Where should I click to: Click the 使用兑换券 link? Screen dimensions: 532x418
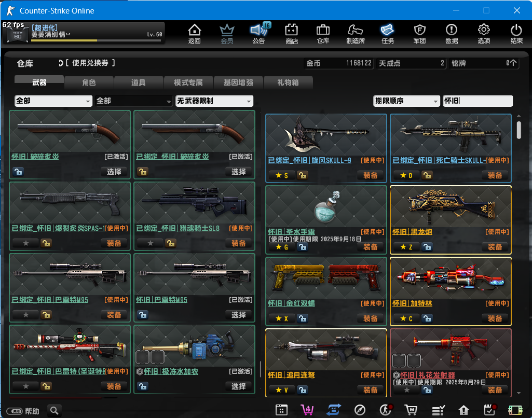pos(90,63)
